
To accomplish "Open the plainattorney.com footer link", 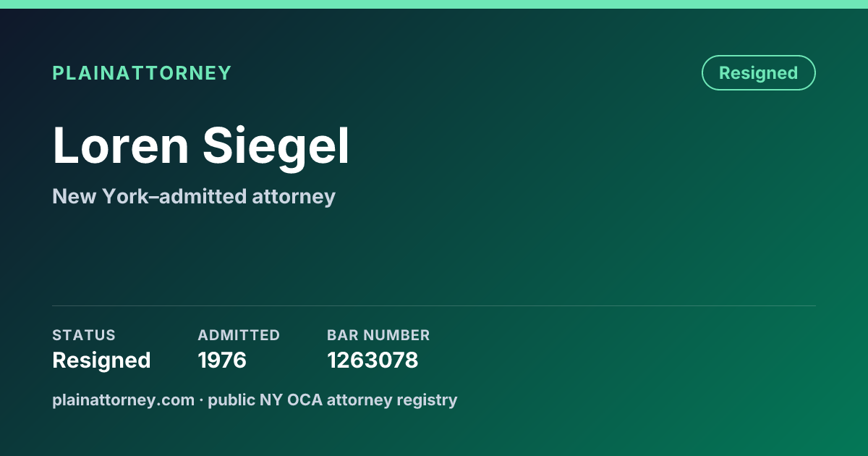I will point(123,400).
